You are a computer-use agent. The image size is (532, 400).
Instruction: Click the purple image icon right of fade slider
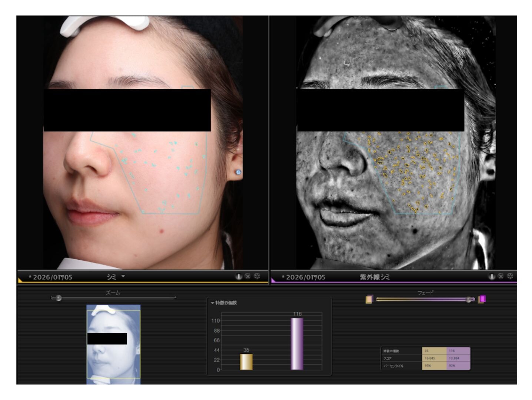[x=482, y=299]
